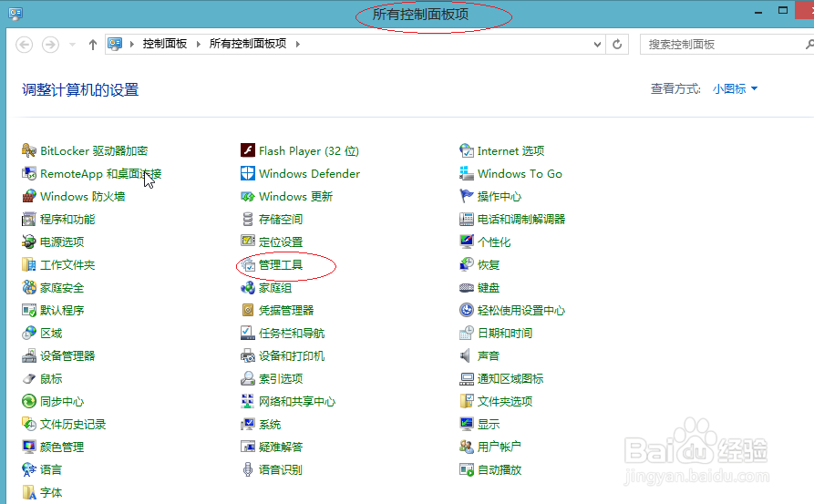Open Flash Player (32 位) icon
The height and width of the screenshot is (504, 814).
[248, 151]
